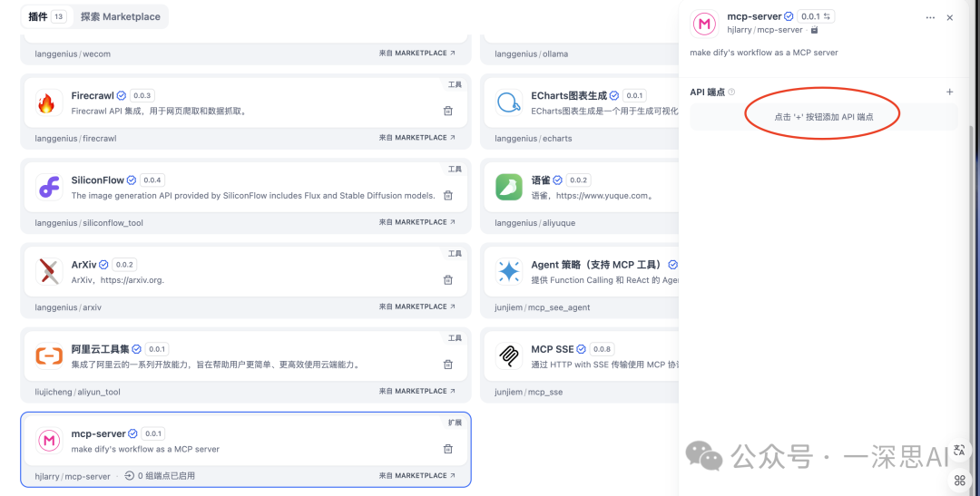Click the Agent 策略 blue star icon

coord(509,271)
